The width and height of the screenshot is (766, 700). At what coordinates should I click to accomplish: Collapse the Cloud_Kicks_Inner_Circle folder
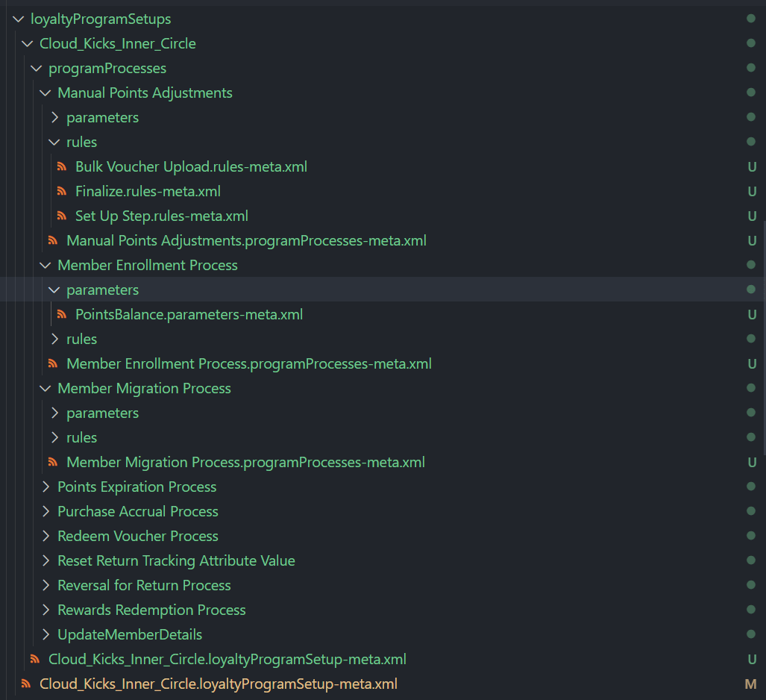click(x=27, y=43)
